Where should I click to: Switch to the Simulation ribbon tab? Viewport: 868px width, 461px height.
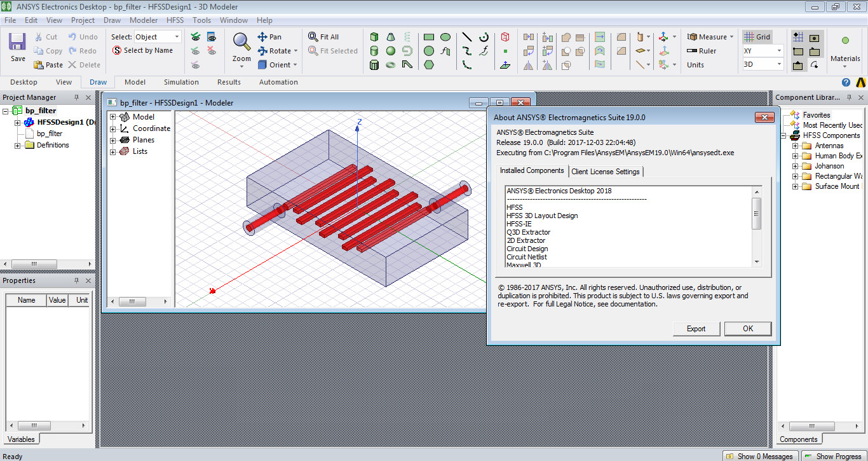pyautogui.click(x=181, y=82)
